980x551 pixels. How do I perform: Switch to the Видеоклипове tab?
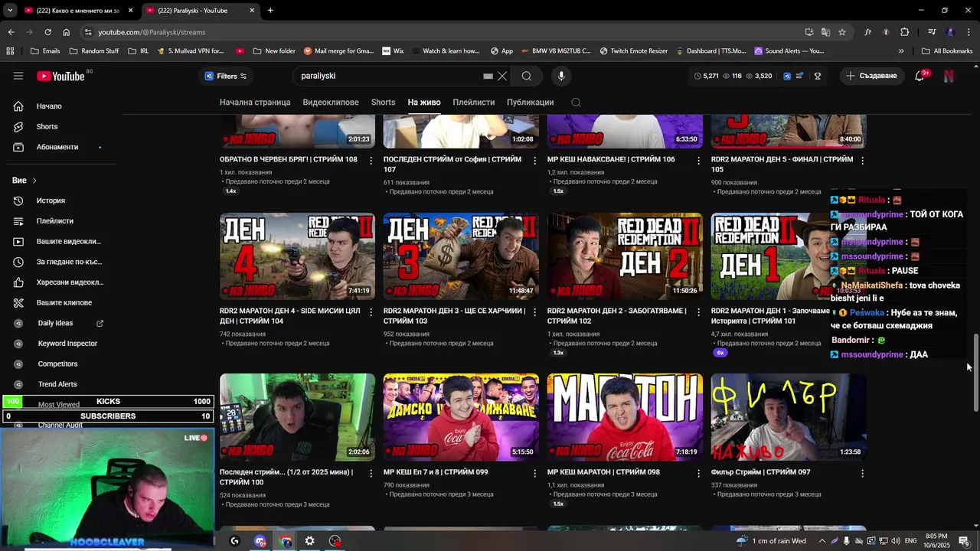click(331, 103)
